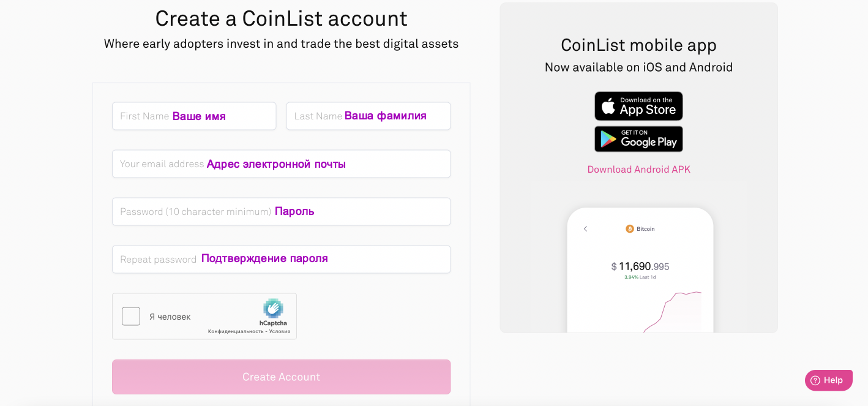This screenshot has width=868, height=406.
Task: Click the email address input
Action: pyautogui.click(x=281, y=164)
